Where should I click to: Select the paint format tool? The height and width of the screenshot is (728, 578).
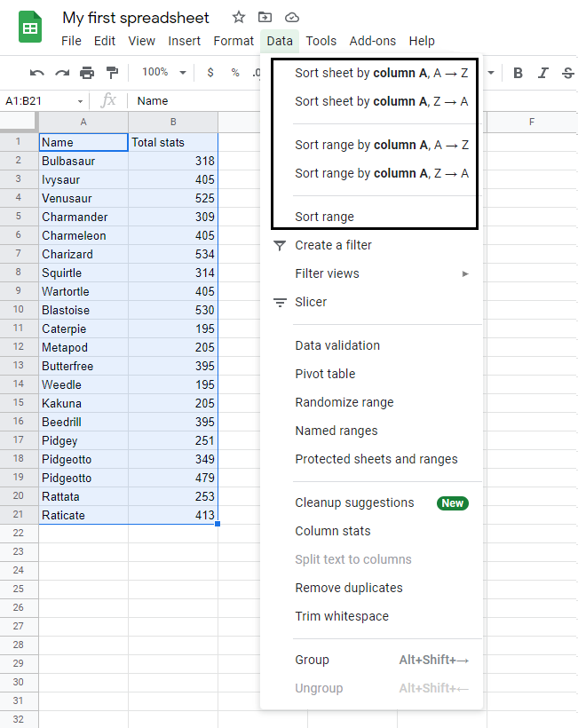point(112,73)
